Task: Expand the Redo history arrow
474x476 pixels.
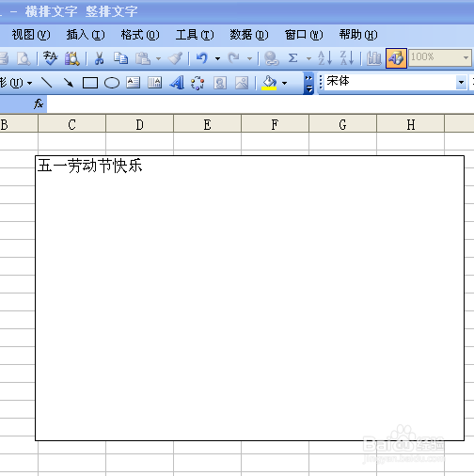Action: 249,58
